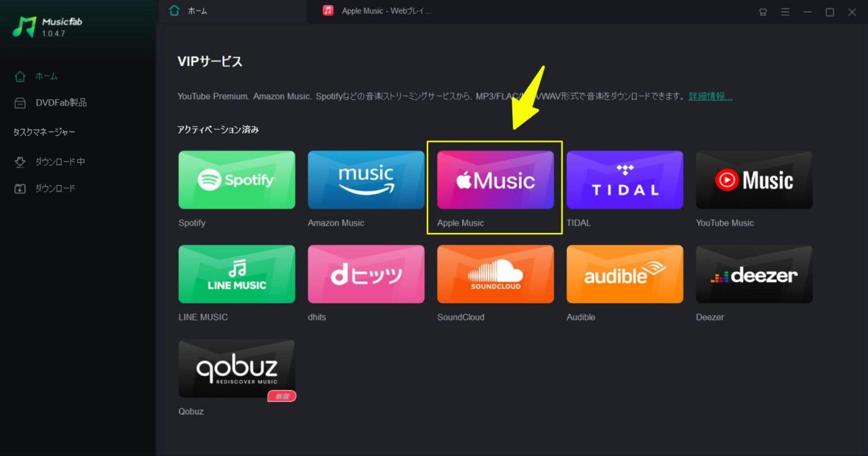Open the Audible service tile

625,275
